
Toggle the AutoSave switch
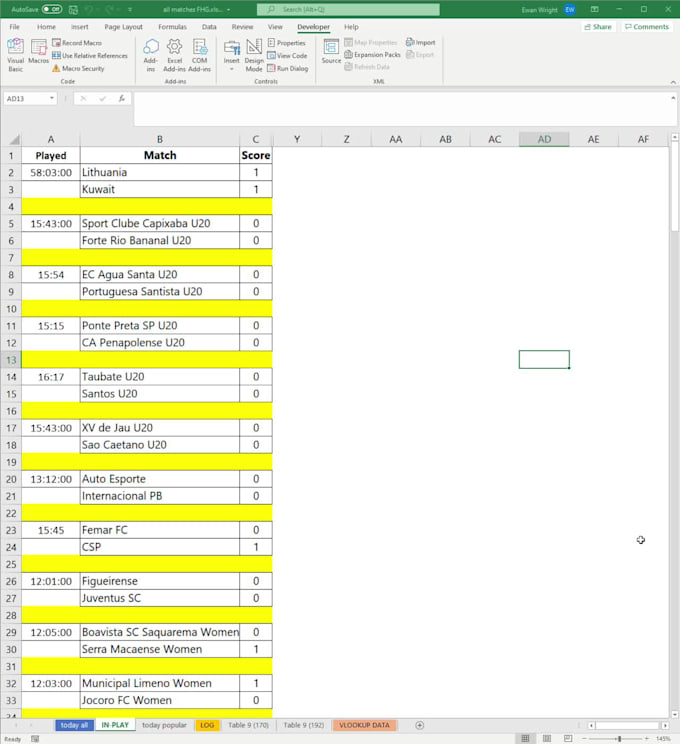coord(52,9)
